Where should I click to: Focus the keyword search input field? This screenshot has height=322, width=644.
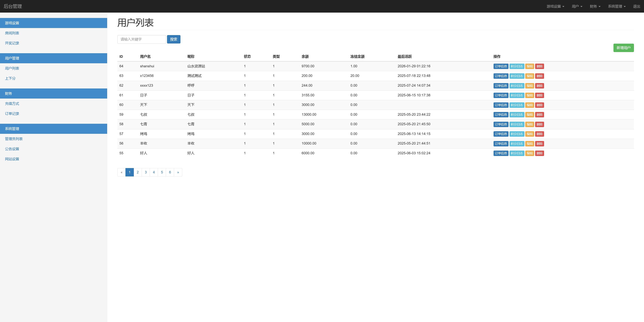click(x=142, y=39)
